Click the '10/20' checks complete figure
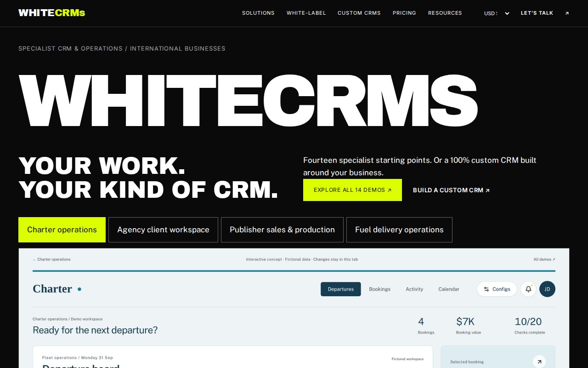Viewport: 588px width, 368px height. (x=528, y=322)
